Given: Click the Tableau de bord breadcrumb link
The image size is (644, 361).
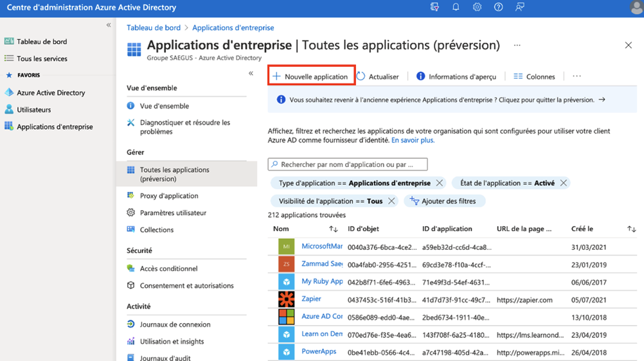Looking at the screenshot, I should (153, 28).
